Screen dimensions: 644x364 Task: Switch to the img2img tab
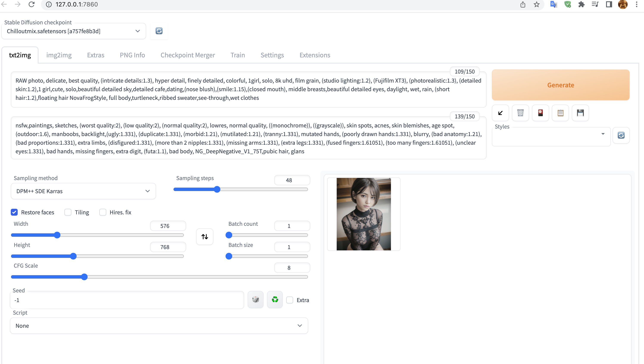coord(59,55)
